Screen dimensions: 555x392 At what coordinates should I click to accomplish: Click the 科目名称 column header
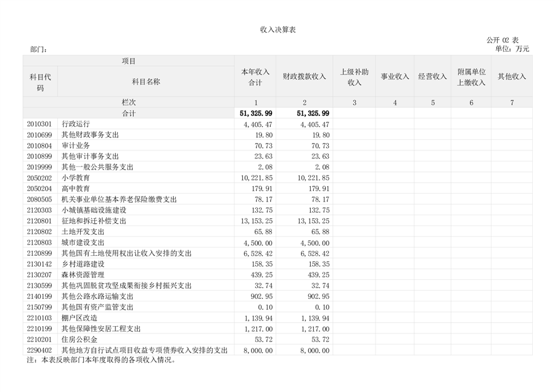coord(146,82)
